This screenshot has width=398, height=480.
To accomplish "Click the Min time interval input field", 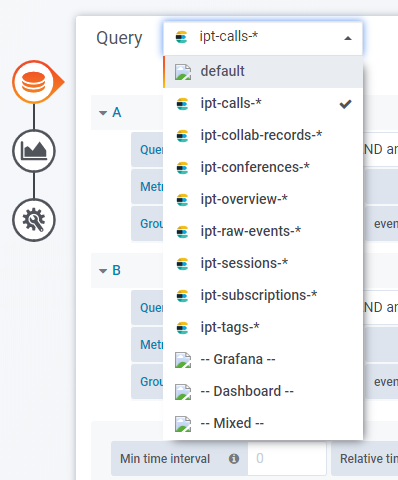I will coord(287,459).
